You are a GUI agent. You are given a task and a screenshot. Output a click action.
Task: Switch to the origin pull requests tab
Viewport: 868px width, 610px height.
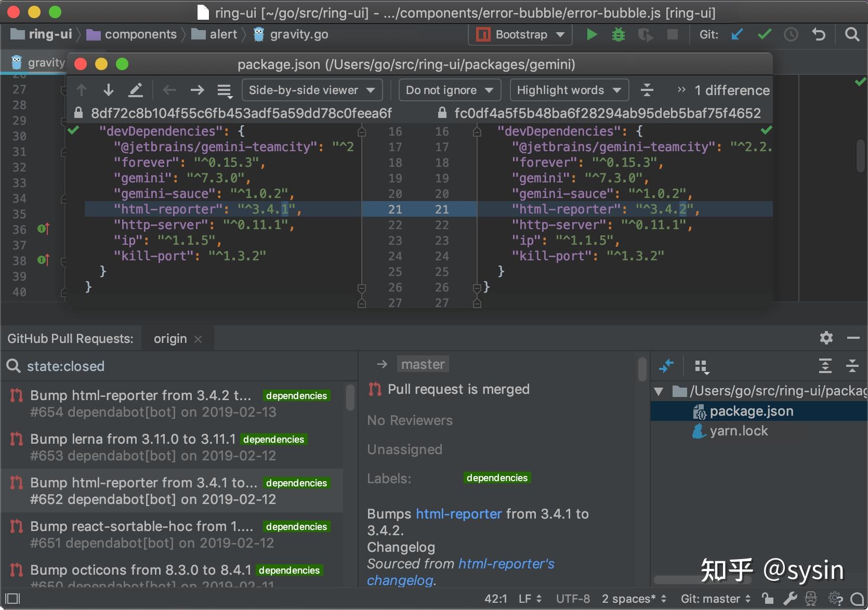coord(169,338)
